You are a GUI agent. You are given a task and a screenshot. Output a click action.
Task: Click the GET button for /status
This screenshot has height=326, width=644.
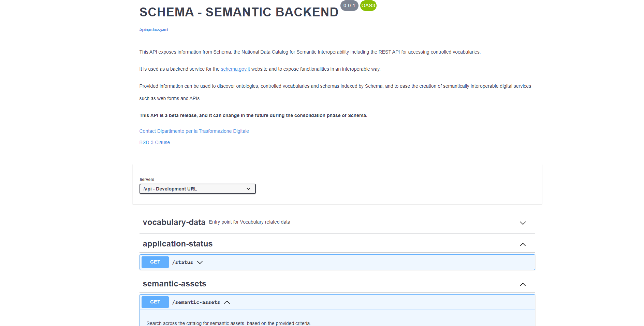155,262
